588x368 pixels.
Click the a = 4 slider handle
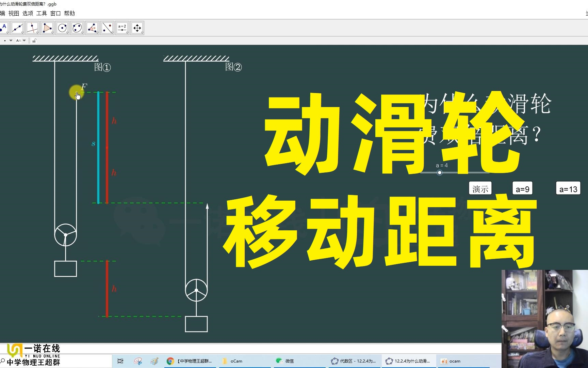click(440, 173)
